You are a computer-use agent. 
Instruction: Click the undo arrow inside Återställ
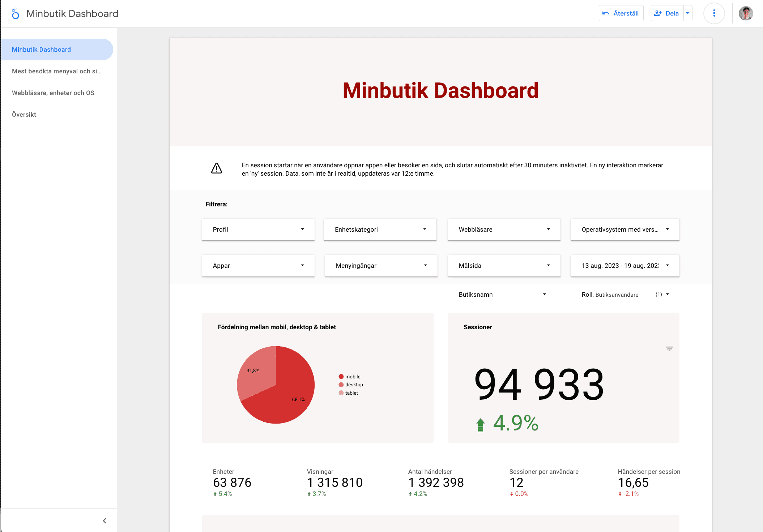pos(606,13)
